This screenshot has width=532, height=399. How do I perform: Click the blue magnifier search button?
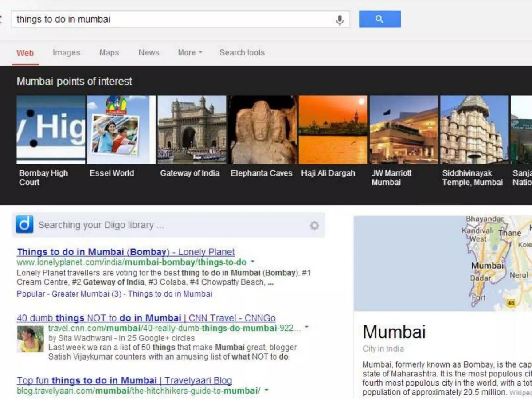tap(379, 19)
